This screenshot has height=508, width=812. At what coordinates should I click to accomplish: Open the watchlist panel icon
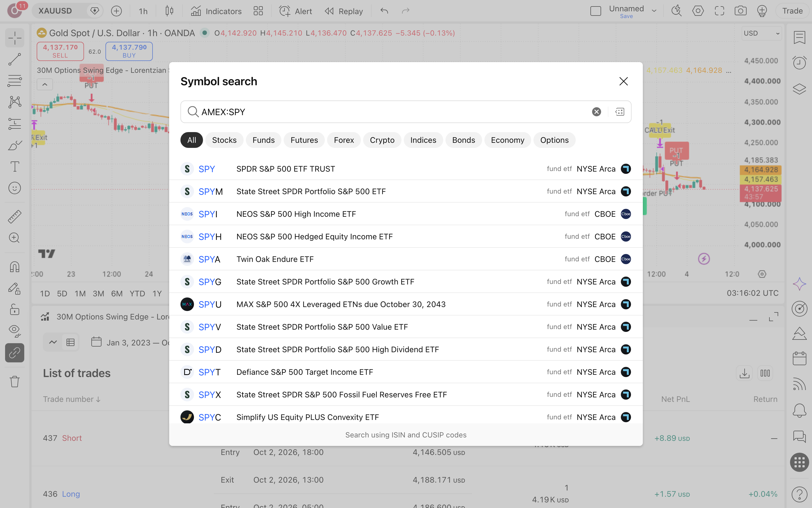point(799,37)
